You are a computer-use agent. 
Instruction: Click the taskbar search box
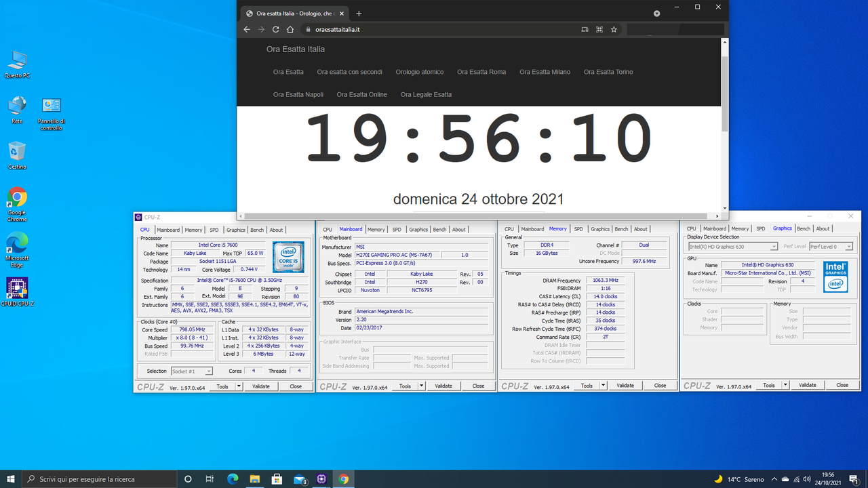point(100,479)
